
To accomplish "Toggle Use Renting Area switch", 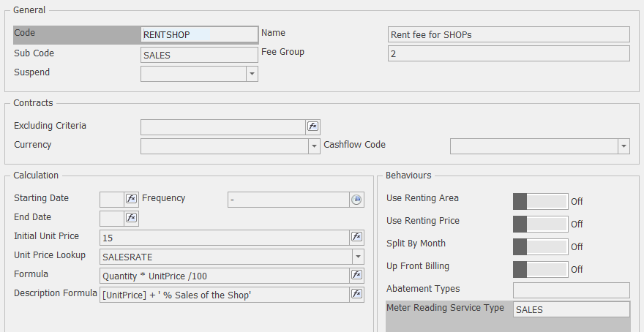I will click(540, 201).
